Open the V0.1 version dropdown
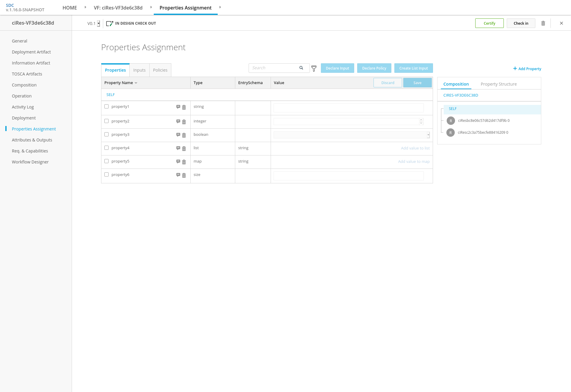This screenshot has height=392, width=571. pyautogui.click(x=98, y=23)
